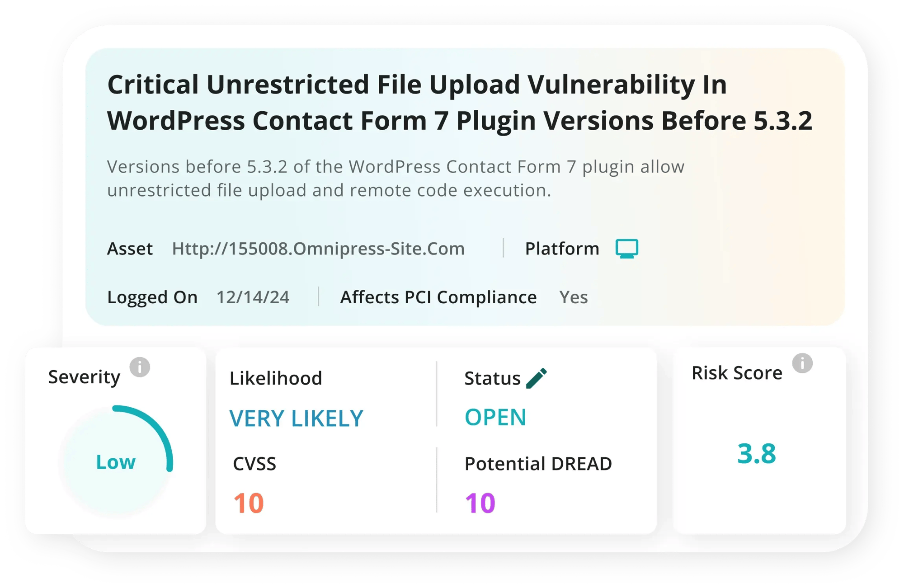Click the OPEN status value

click(x=495, y=417)
